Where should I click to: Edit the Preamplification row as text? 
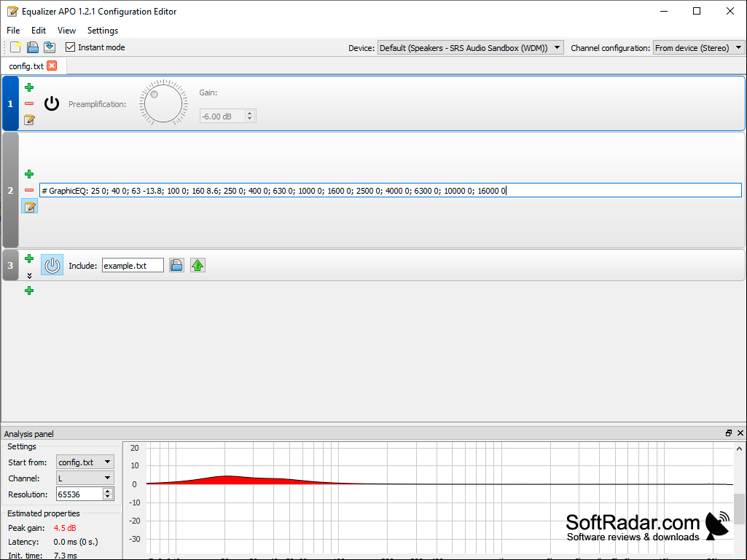coord(29,119)
